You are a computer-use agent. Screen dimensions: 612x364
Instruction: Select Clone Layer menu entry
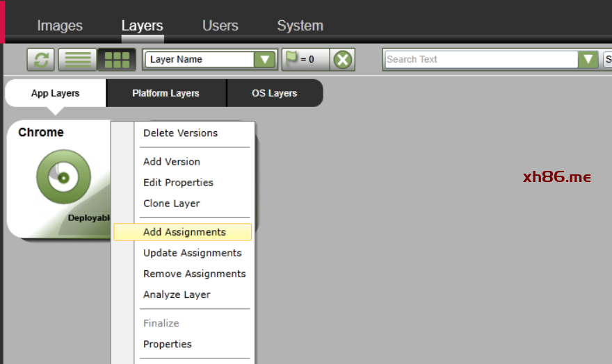tap(171, 204)
